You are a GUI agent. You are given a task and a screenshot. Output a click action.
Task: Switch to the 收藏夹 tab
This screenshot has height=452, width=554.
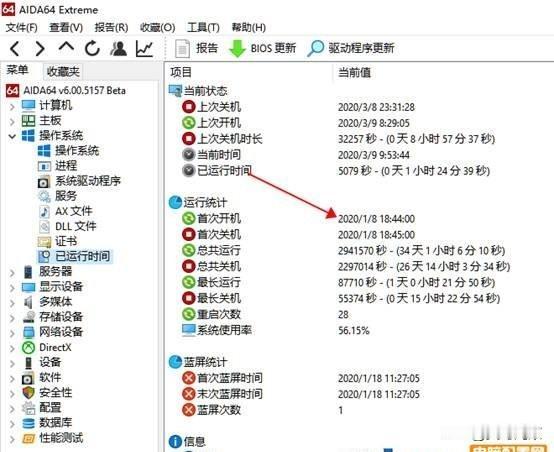click(x=63, y=72)
